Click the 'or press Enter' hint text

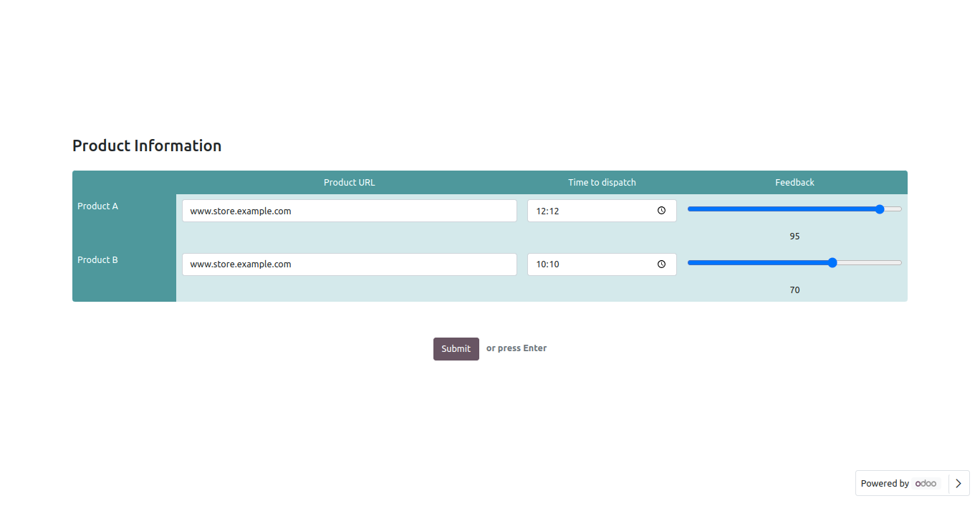(x=517, y=348)
